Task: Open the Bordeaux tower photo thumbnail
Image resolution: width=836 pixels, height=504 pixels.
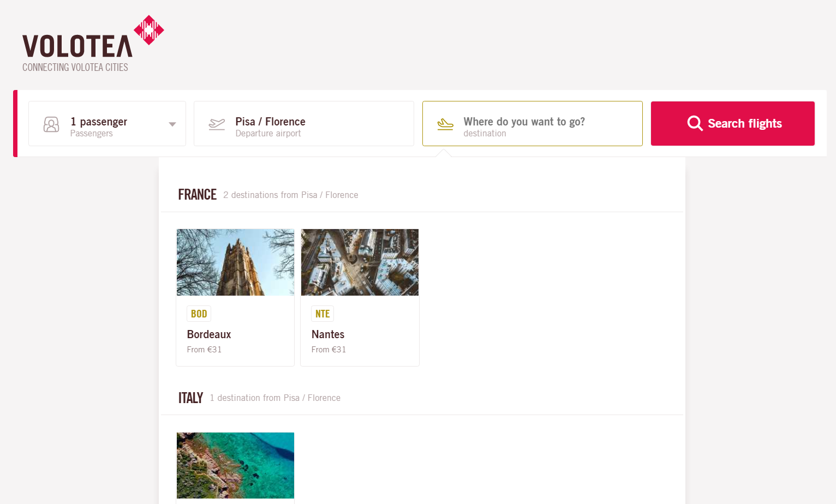Action: (x=235, y=262)
